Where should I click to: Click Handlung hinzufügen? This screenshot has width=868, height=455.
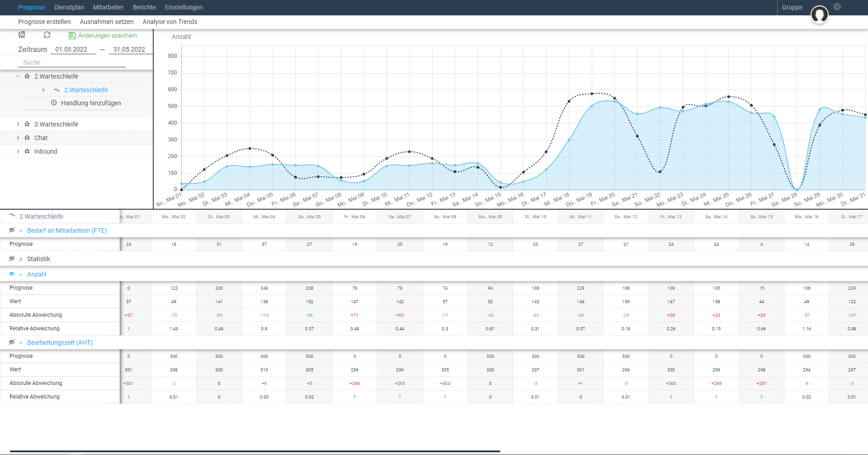[91, 103]
